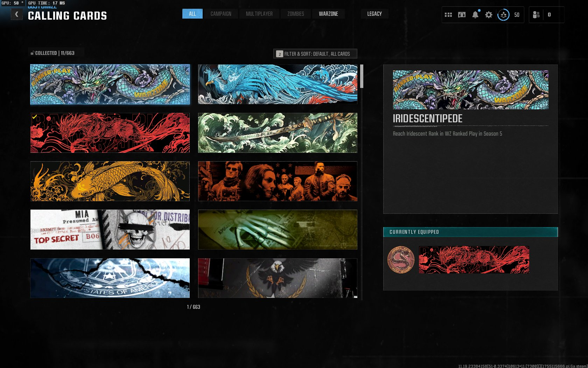Select the blue phoenix calling card
The image size is (588, 368).
(x=278, y=84)
